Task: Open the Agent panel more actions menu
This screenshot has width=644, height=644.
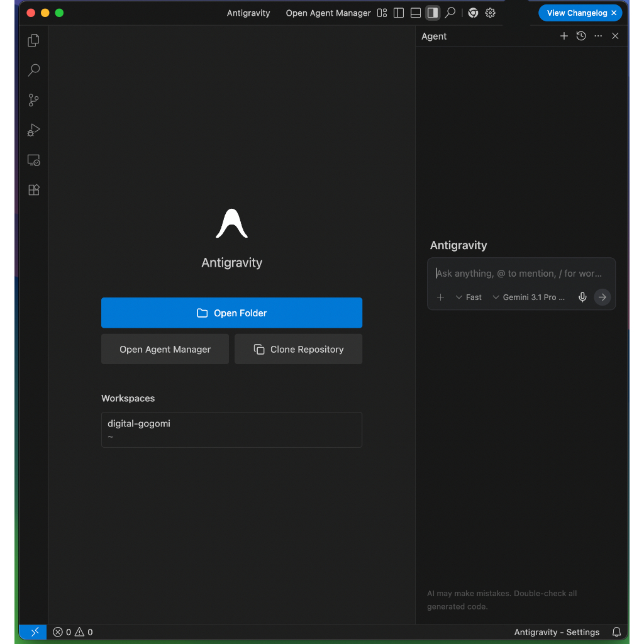Action: 598,36
